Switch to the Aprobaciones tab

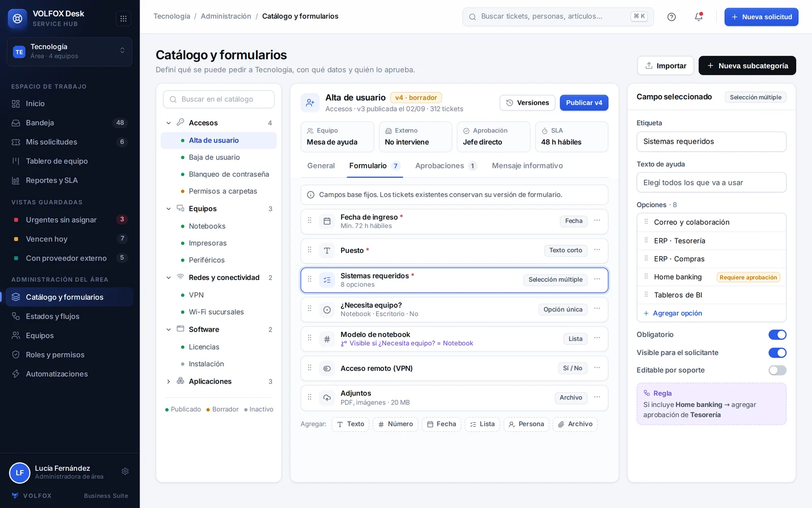(x=446, y=166)
